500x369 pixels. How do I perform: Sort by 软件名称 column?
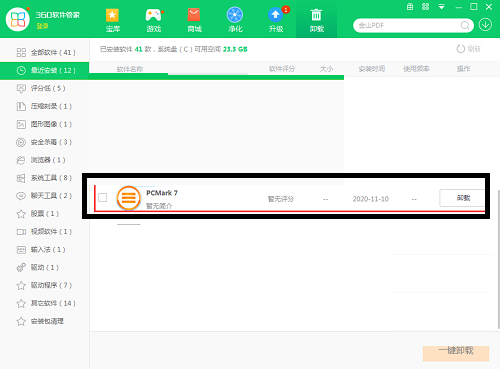[130, 69]
